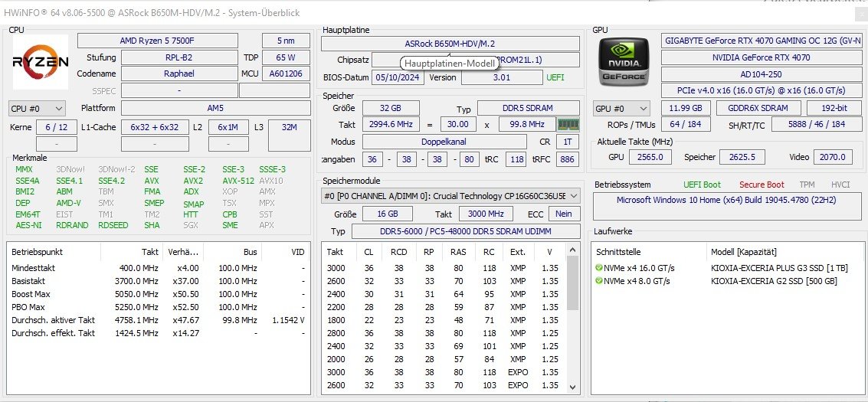Click the AMD Ryzen logo image
The width and height of the screenshot is (868, 402).
tap(41, 62)
